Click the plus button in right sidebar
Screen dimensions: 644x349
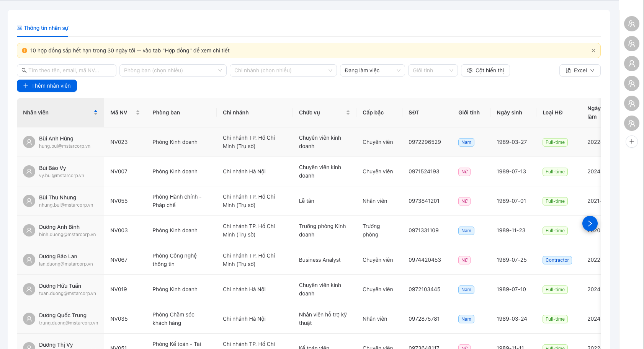[632, 142]
